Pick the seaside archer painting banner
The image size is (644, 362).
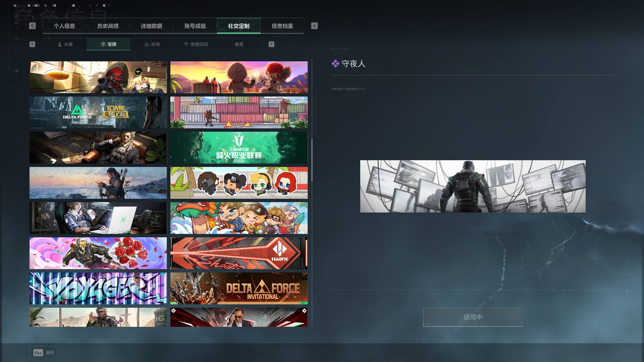point(98,183)
